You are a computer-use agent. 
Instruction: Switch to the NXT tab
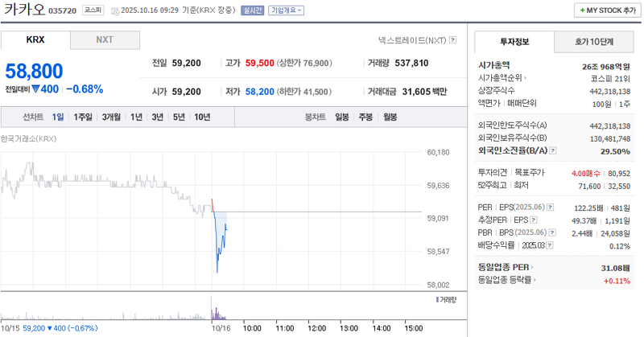[105, 39]
